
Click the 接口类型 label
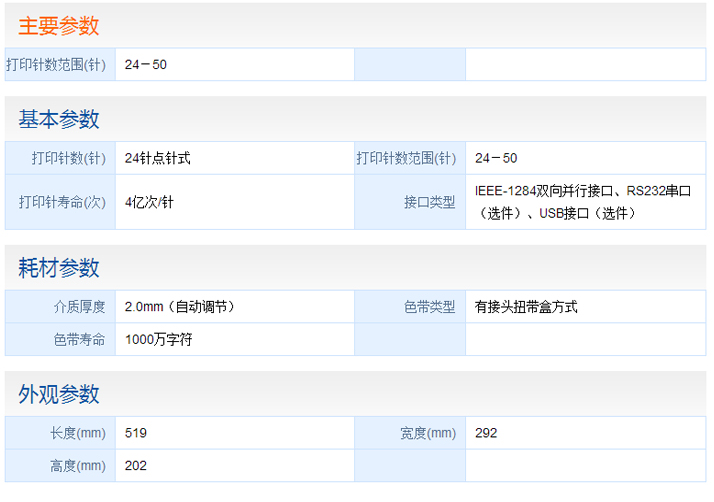pyautogui.click(x=429, y=202)
